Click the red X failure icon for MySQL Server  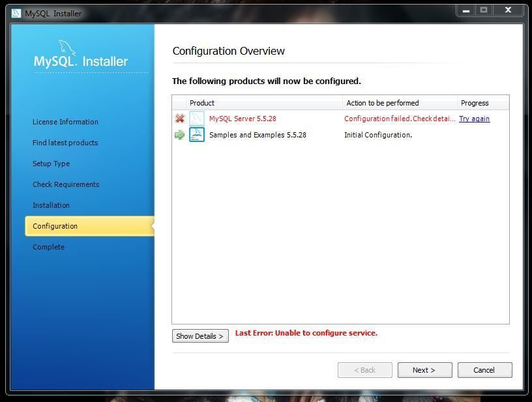(180, 119)
